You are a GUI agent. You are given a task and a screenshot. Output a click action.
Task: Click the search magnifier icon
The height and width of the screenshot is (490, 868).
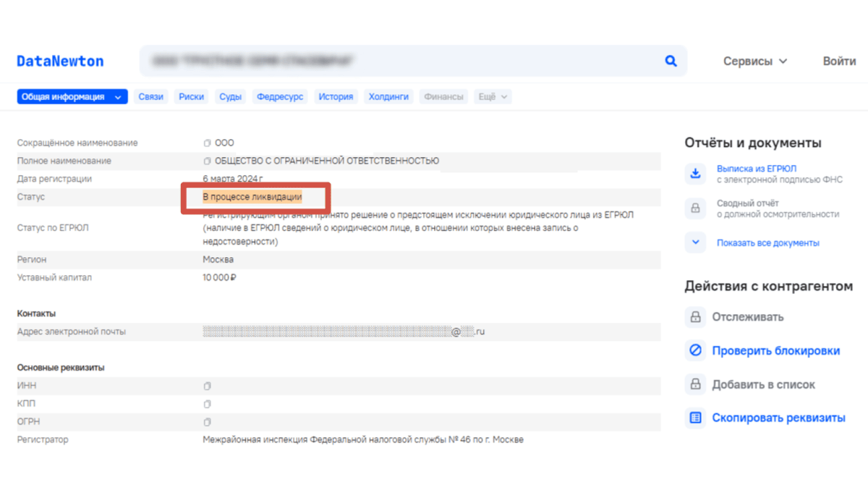point(671,62)
